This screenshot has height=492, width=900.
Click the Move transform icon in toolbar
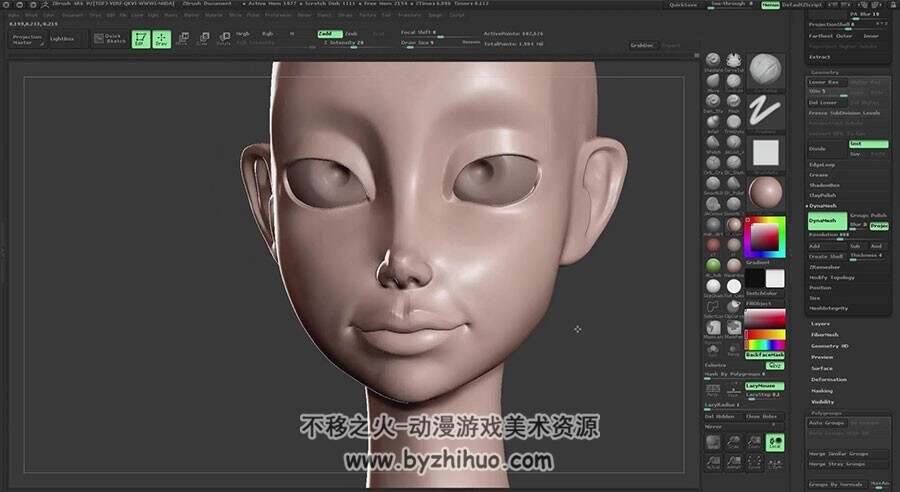[x=183, y=39]
